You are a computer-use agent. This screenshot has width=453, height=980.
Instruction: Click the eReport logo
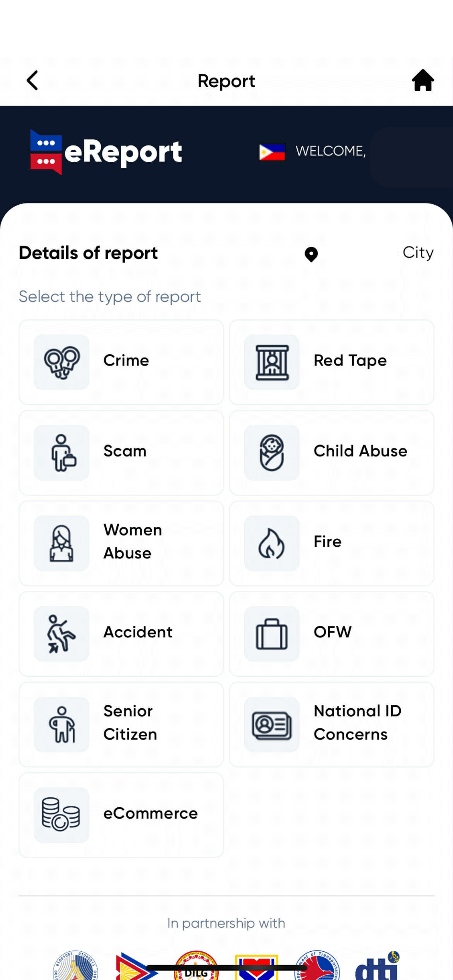[x=105, y=151]
